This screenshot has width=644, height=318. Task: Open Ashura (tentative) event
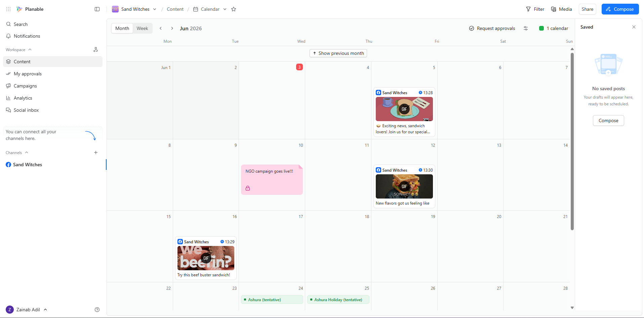[x=272, y=299]
